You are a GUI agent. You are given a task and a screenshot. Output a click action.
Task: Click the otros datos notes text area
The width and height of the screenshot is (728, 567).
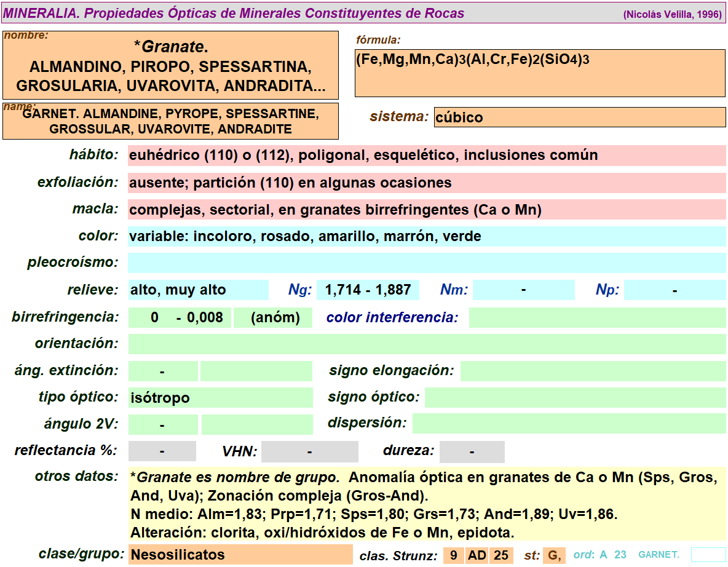click(x=426, y=504)
